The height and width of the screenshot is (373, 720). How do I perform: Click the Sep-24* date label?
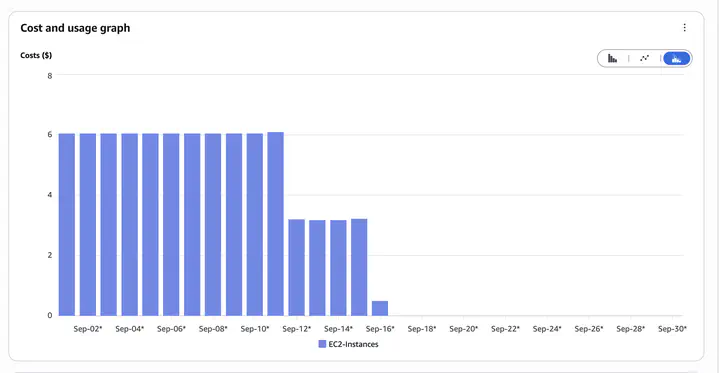tap(547, 329)
